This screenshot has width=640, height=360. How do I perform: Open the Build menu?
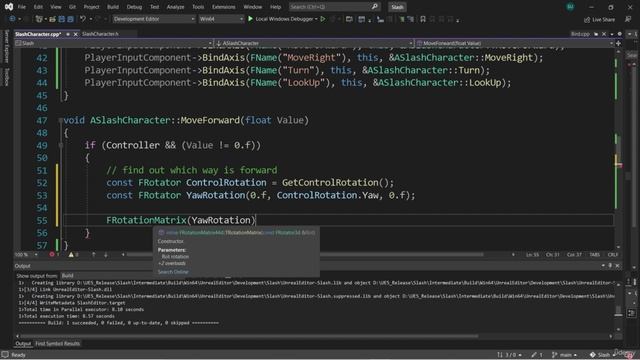tap(113, 7)
